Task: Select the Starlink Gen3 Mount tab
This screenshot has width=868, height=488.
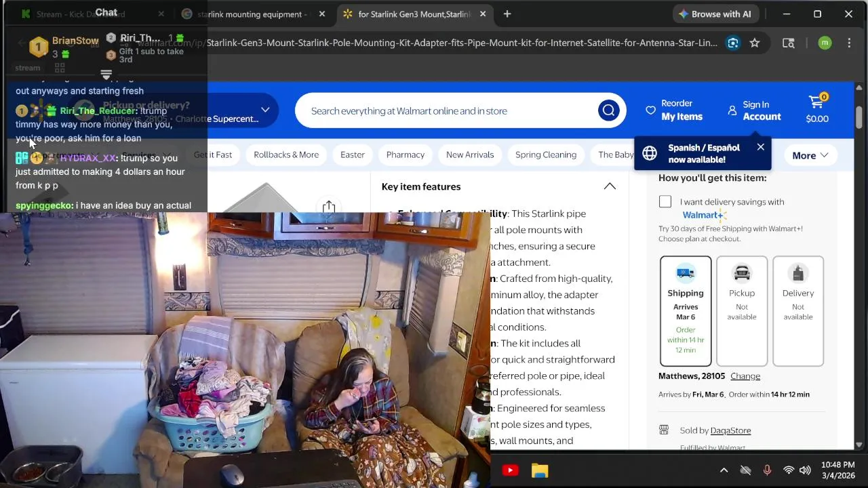Action: pyautogui.click(x=414, y=14)
